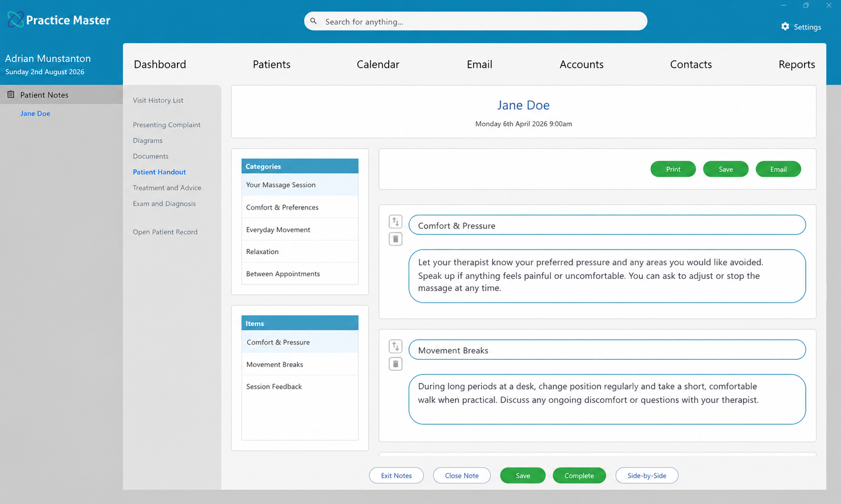
Task: Click the reorder arrows beside Comfort & Pressure
Action: [396, 222]
